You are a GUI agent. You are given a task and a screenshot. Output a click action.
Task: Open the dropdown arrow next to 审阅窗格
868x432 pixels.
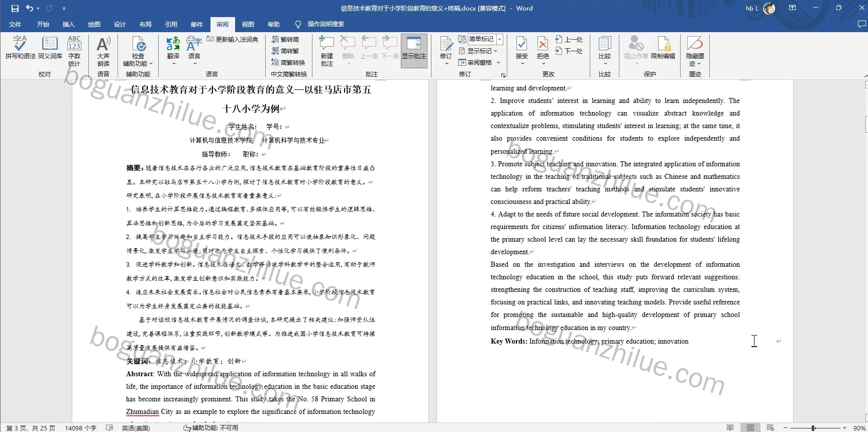click(498, 62)
